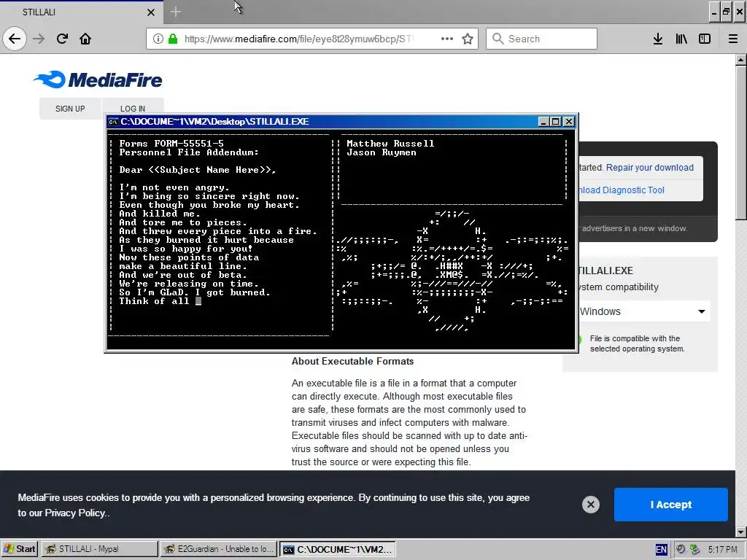The width and height of the screenshot is (747, 560).
Task: Close the STILLALI browser tab
Action: click(x=151, y=12)
